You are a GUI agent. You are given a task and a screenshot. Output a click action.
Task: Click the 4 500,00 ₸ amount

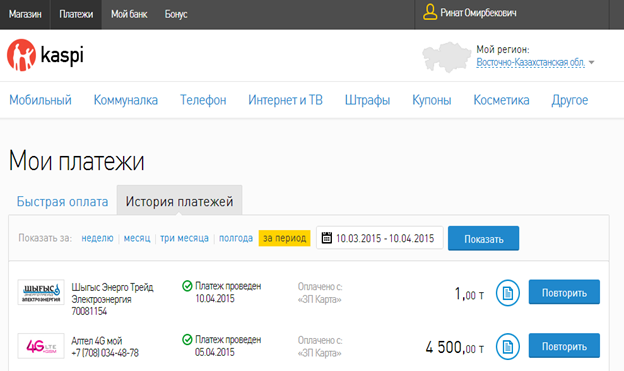point(455,348)
